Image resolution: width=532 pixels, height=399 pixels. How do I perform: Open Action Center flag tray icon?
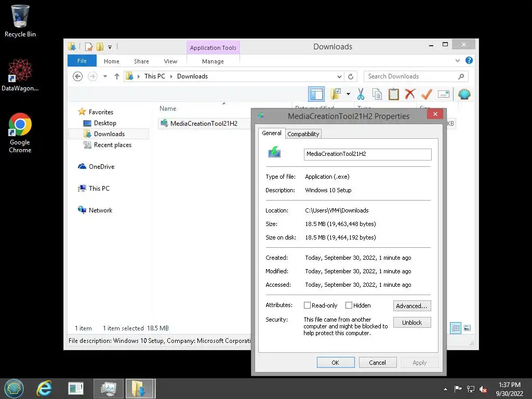pos(458,389)
